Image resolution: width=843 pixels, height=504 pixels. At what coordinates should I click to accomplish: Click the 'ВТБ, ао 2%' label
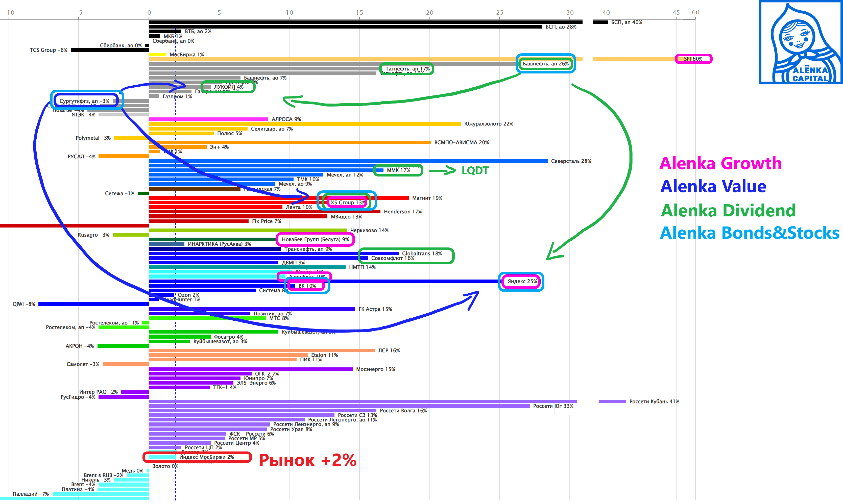click(198, 31)
